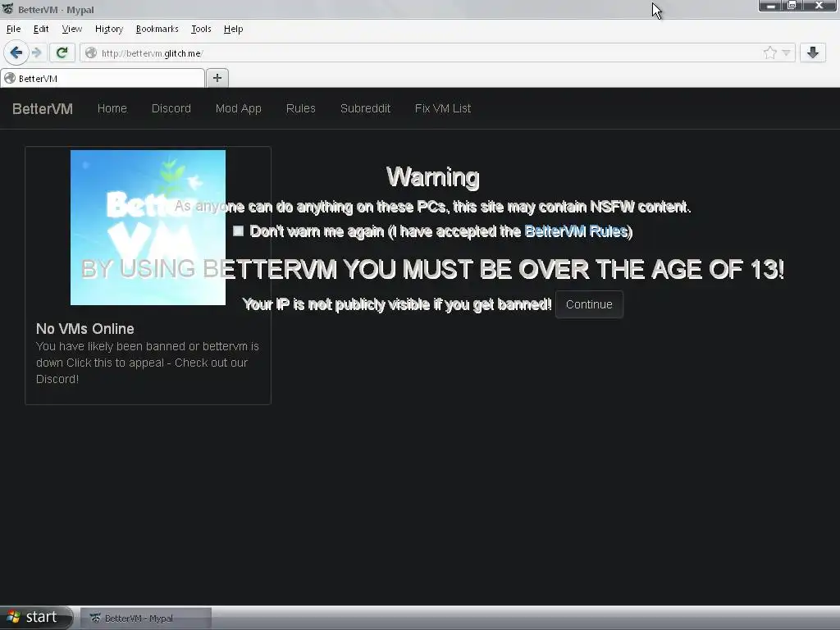This screenshot has height=630, width=840.
Task: Select BetterVM - Mypal taskbar item
Action: point(146,619)
